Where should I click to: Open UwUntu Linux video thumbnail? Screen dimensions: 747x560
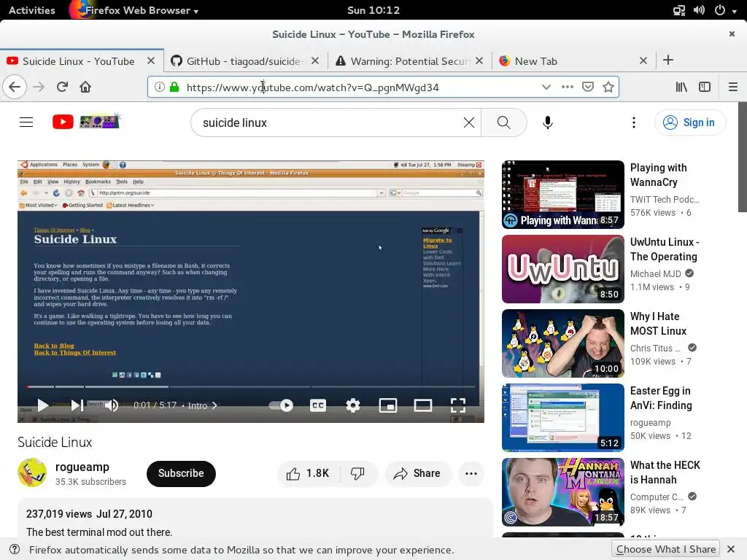(562, 268)
